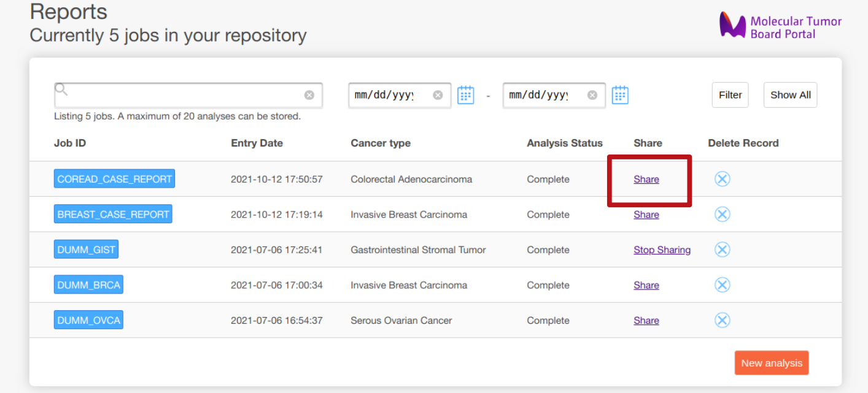Remove the DUMM_BRCA record
The width and height of the screenshot is (868, 393).
722,285
